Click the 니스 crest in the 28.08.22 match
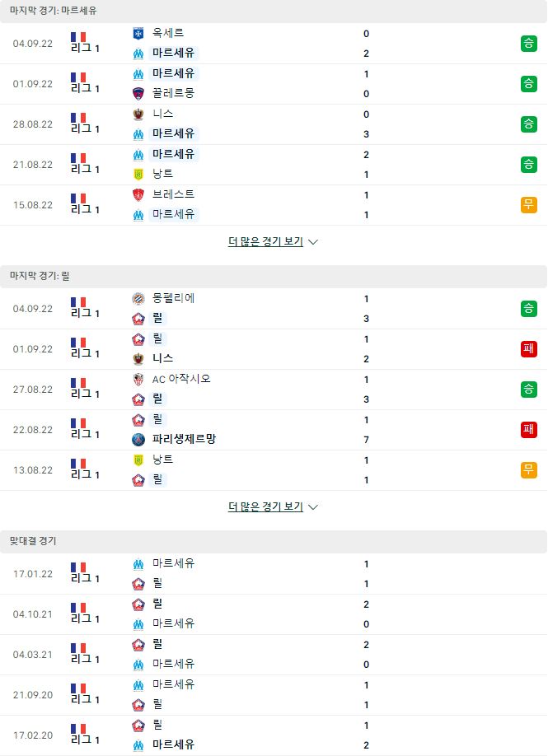The width and height of the screenshot is (548, 756). coord(138,114)
